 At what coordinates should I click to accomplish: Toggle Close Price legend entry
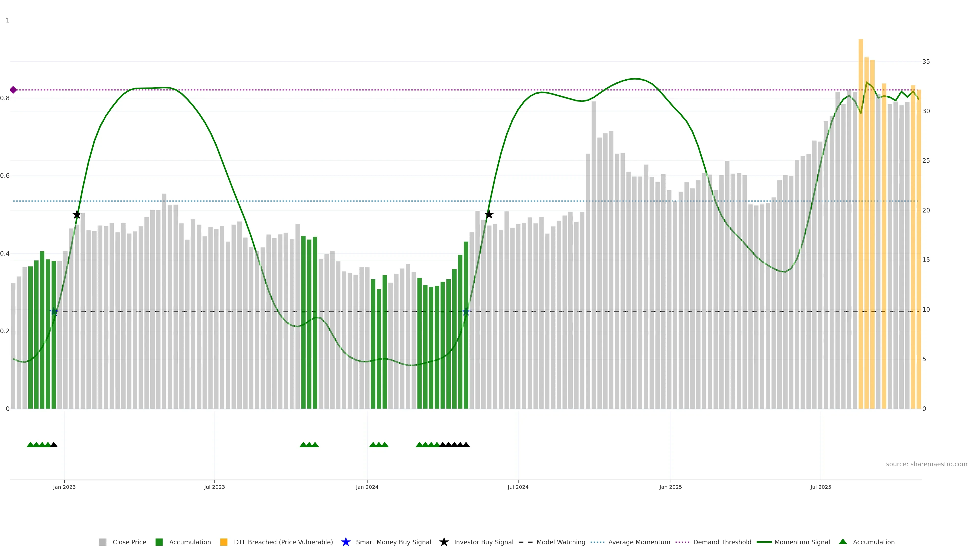[x=129, y=542]
